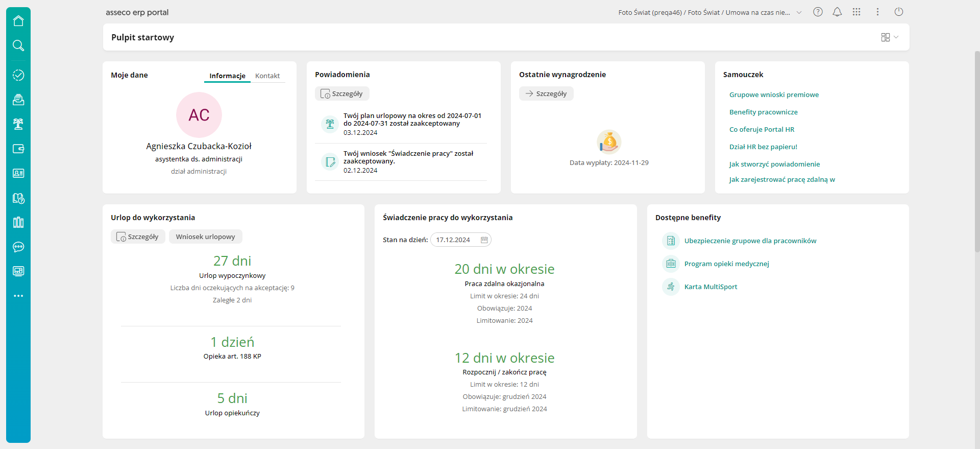Open the ID card icon in the sidebar
This screenshot has width=980, height=449.
tap(18, 173)
